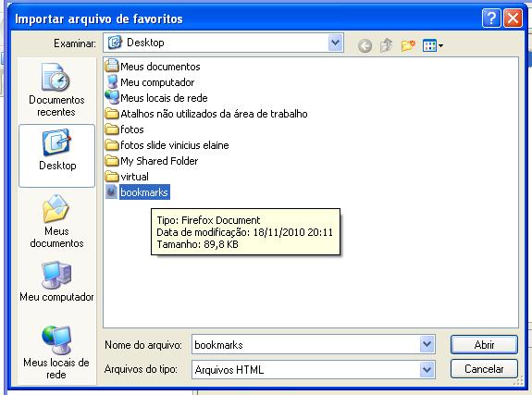Image resolution: width=532 pixels, height=395 pixels.
Task: Click the help question mark button
Action: pos(491,18)
